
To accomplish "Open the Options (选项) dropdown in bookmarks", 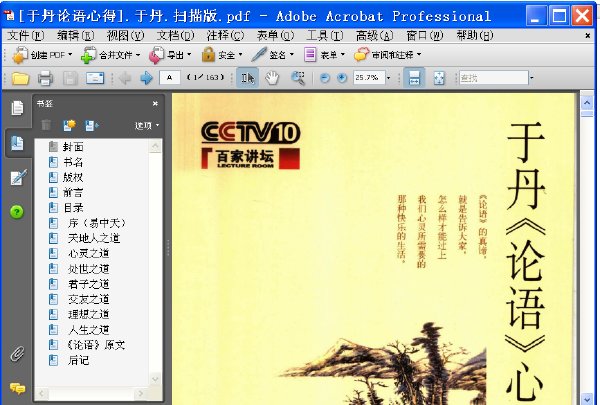I will (x=147, y=125).
